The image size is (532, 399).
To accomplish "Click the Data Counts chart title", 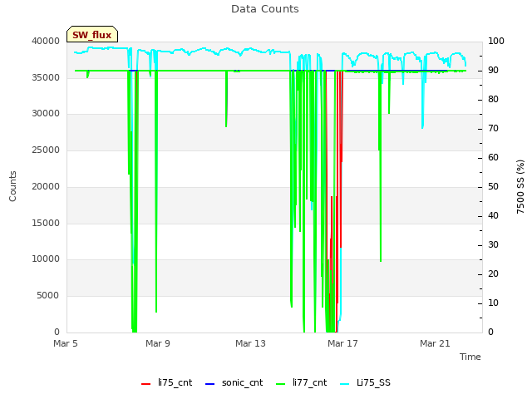I will coord(265,9).
